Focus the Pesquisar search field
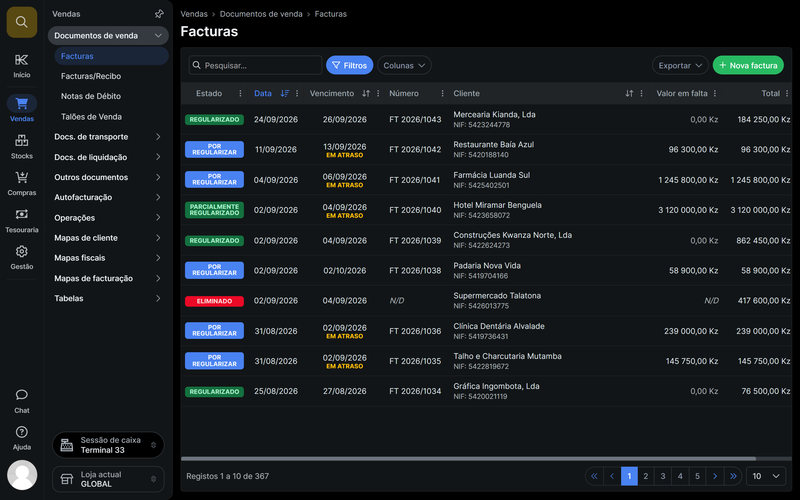This screenshot has height=500, width=800. pos(255,65)
